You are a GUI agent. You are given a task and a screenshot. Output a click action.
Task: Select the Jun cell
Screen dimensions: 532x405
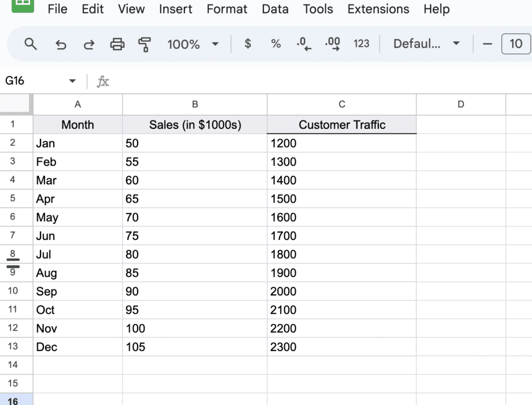click(x=78, y=236)
